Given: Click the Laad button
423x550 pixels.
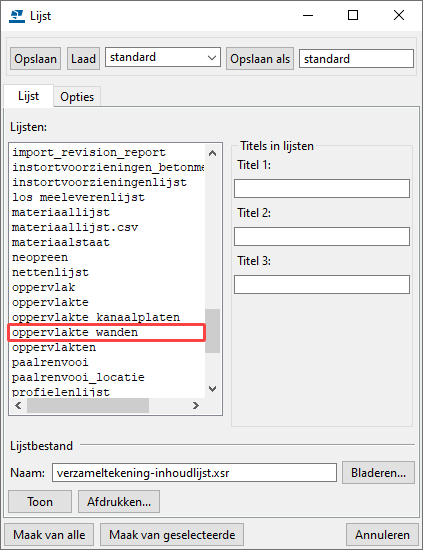Looking at the screenshot, I should [x=83, y=59].
